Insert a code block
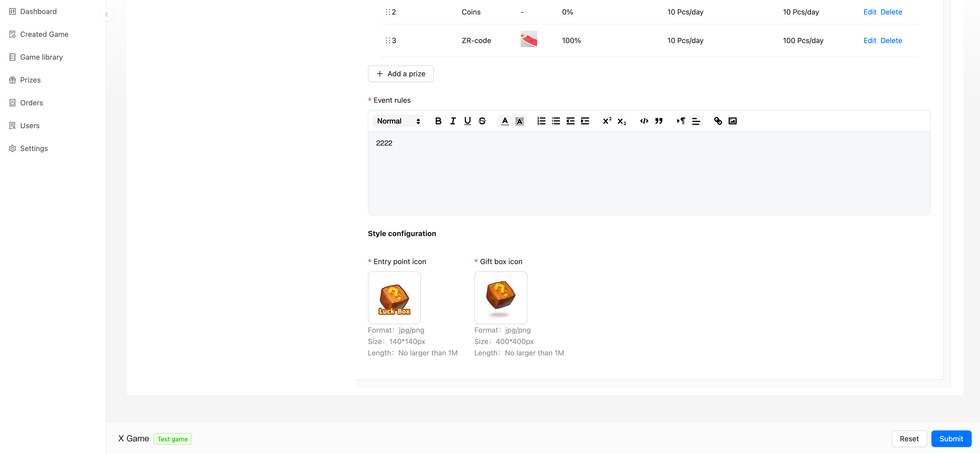 (644, 121)
